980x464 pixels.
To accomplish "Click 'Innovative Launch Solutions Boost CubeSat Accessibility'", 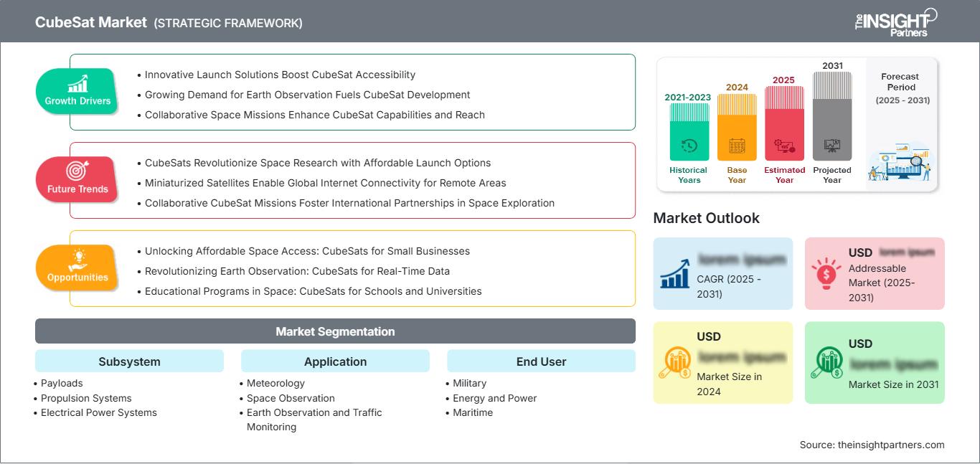I will point(280,75).
